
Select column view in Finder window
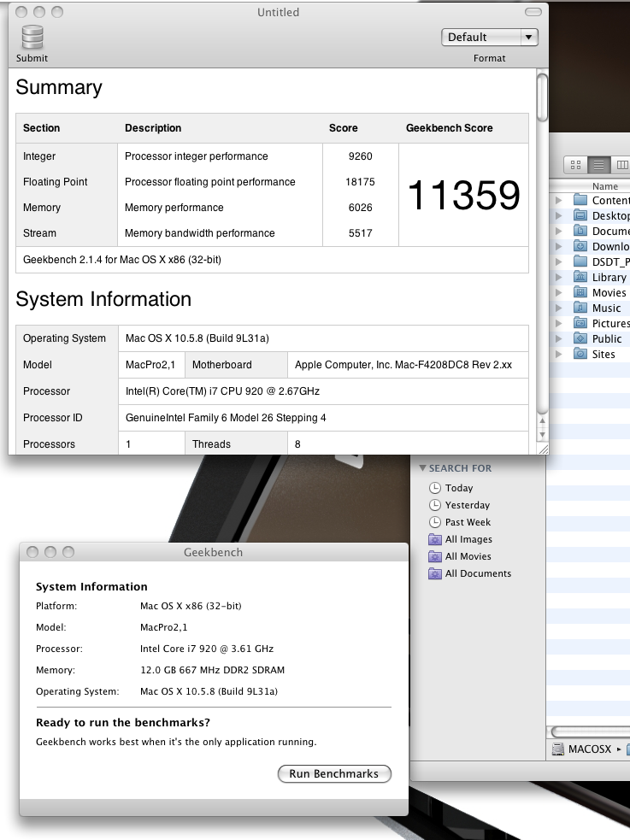click(621, 164)
